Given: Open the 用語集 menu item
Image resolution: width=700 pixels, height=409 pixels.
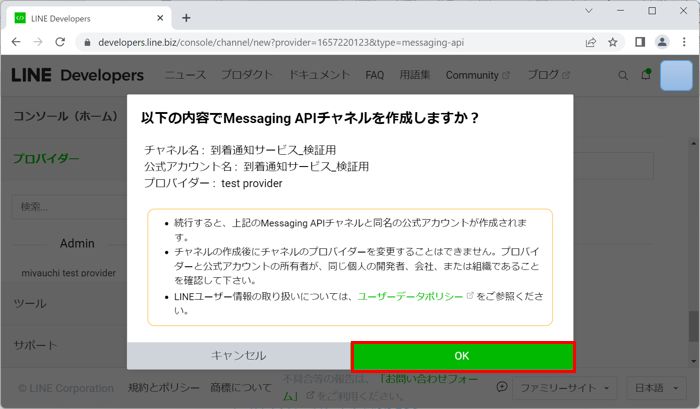Looking at the screenshot, I should click(414, 75).
